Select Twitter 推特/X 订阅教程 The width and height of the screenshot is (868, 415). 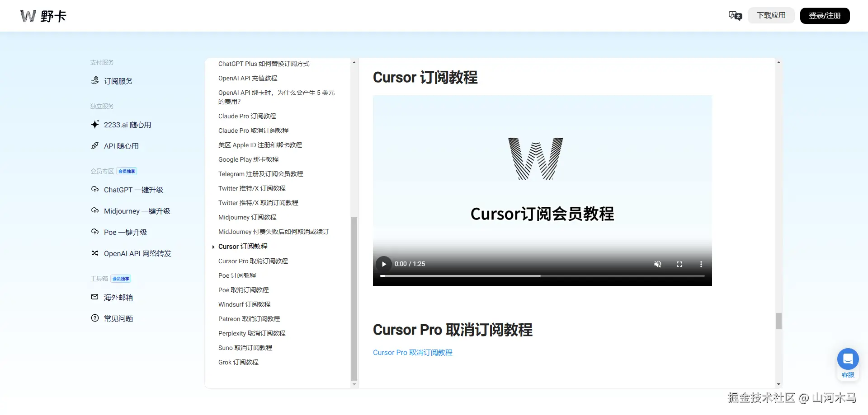pos(252,188)
